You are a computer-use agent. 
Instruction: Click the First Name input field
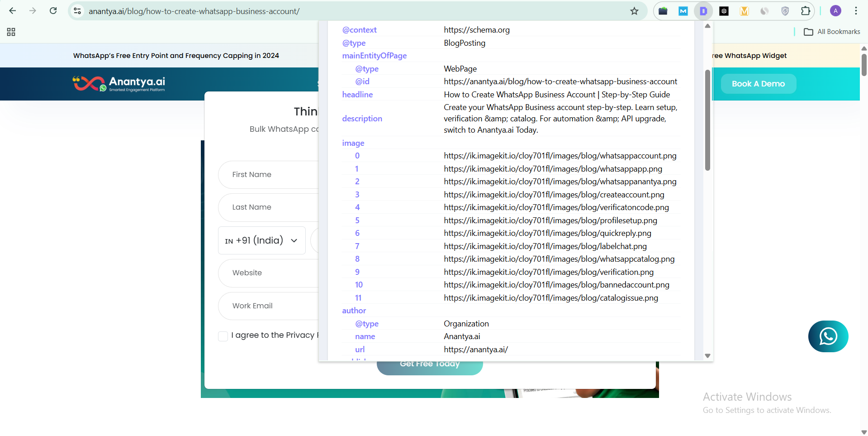click(269, 175)
